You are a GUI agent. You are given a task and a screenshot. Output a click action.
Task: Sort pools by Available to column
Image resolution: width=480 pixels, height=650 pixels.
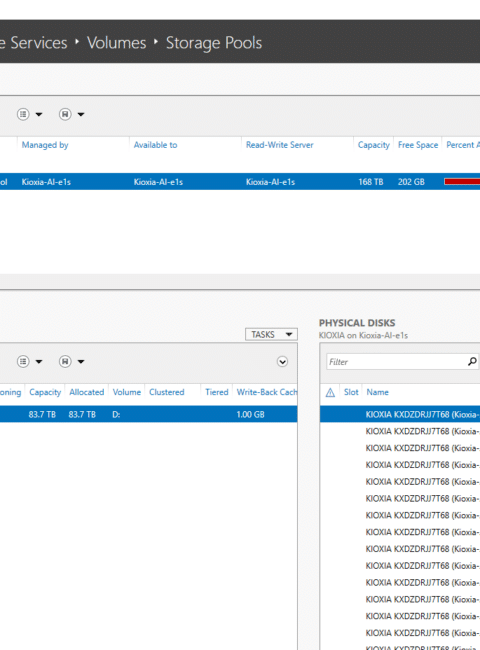155,145
